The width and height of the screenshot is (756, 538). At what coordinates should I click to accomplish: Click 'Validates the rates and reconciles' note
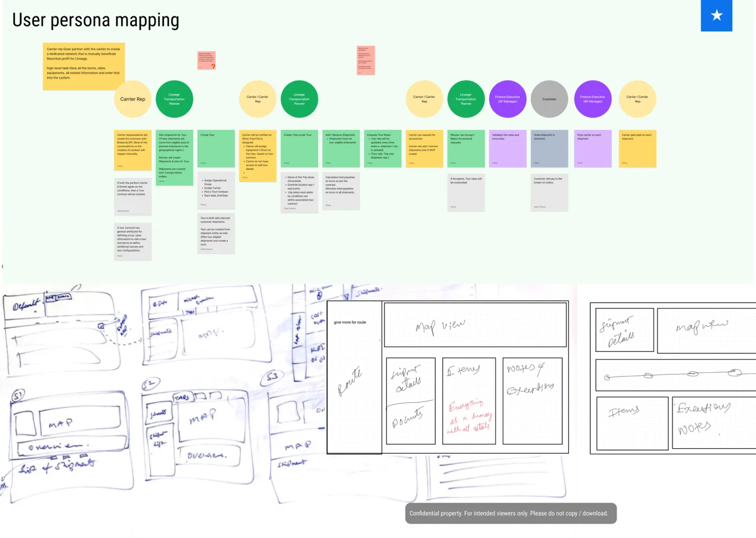(507, 148)
